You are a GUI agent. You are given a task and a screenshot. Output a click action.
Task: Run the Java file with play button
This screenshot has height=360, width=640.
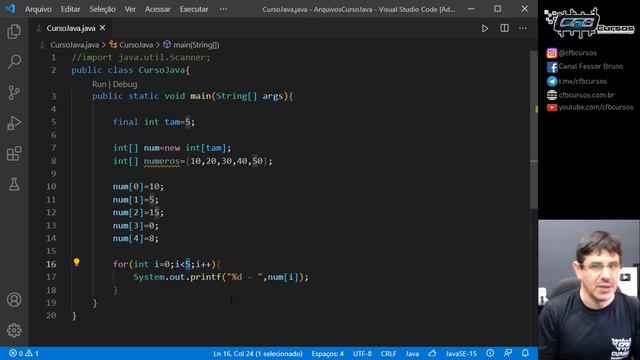click(484, 28)
